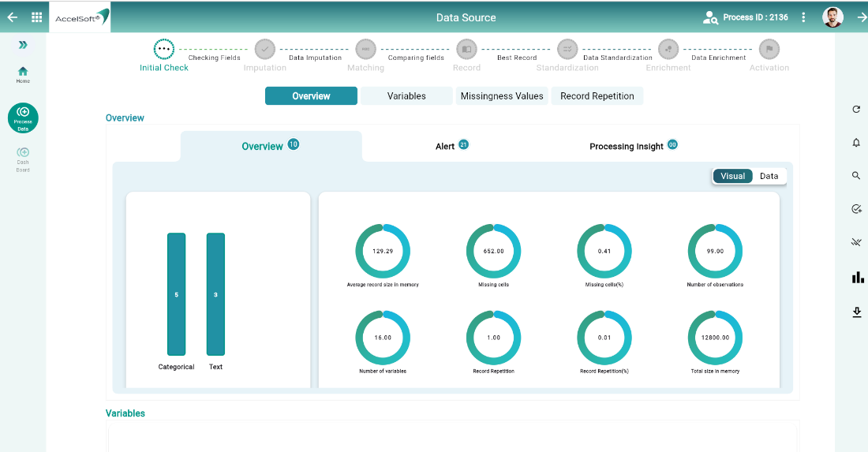Image resolution: width=868 pixels, height=452 pixels.
Task: Click the back arrow in header
Action: pos(12,17)
